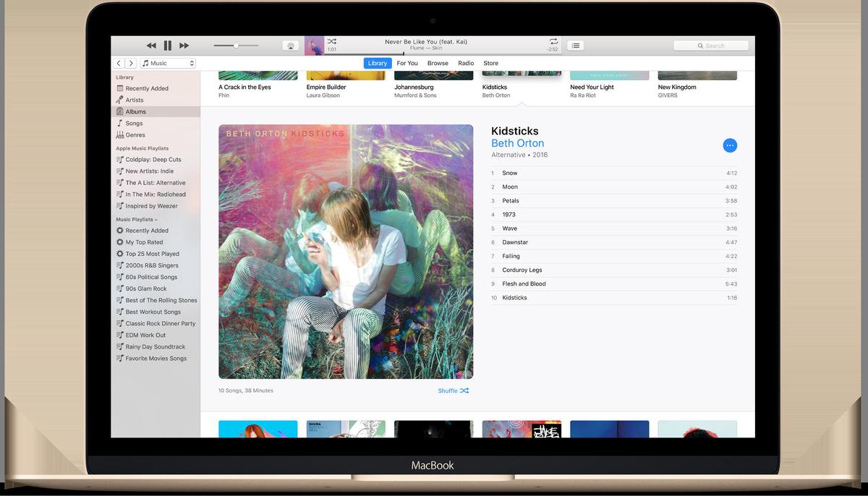Screen dimensions: 868x496
Task: Toggle shuffle in the now playing bar
Action: [331, 41]
